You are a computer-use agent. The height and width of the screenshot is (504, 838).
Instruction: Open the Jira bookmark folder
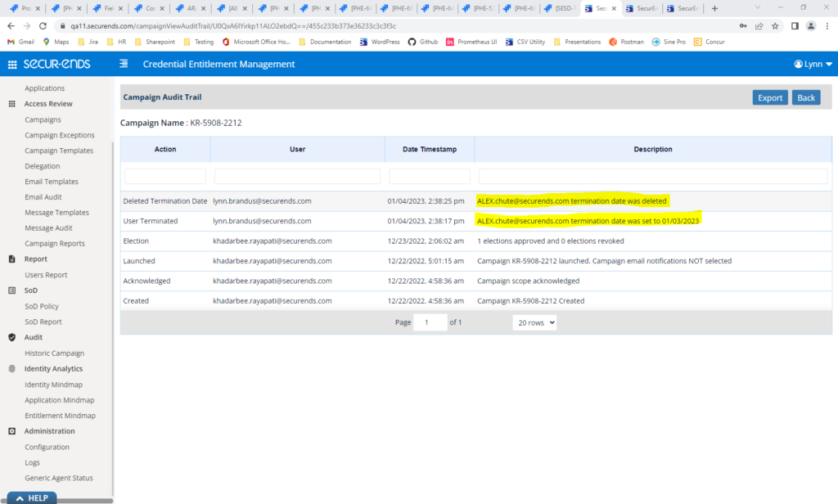[88, 42]
